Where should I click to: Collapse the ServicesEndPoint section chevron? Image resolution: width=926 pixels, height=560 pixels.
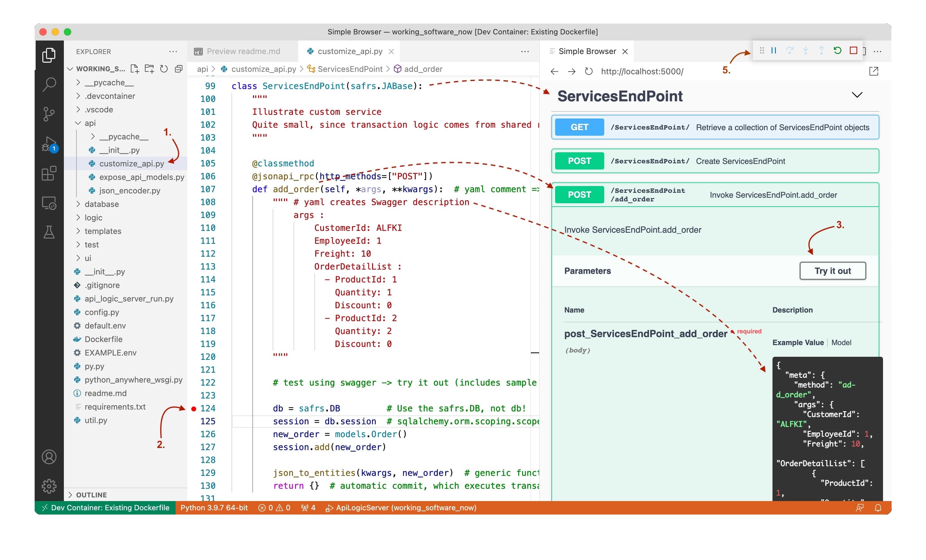(857, 95)
